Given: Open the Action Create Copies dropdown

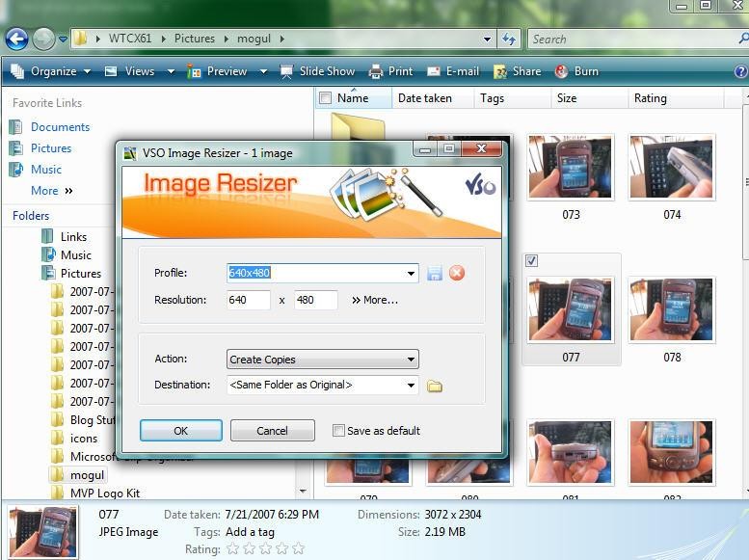Looking at the screenshot, I should [322, 360].
